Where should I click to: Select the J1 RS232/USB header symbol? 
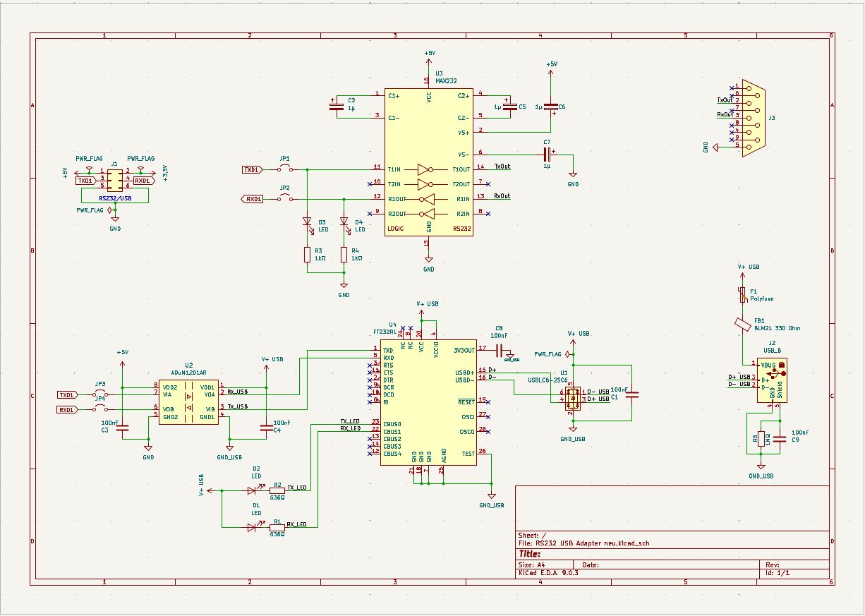pyautogui.click(x=114, y=181)
